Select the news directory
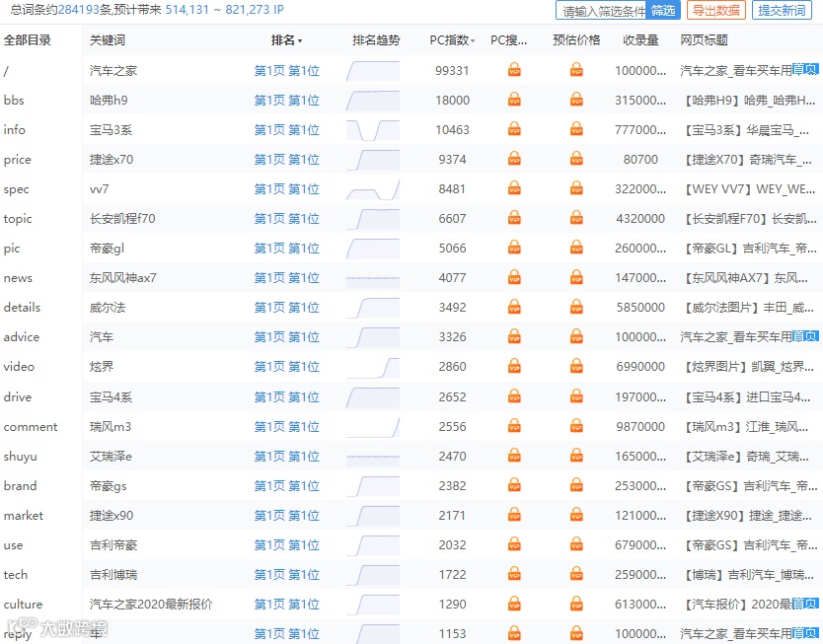Viewport: 823px width, 644px height. click(18, 278)
